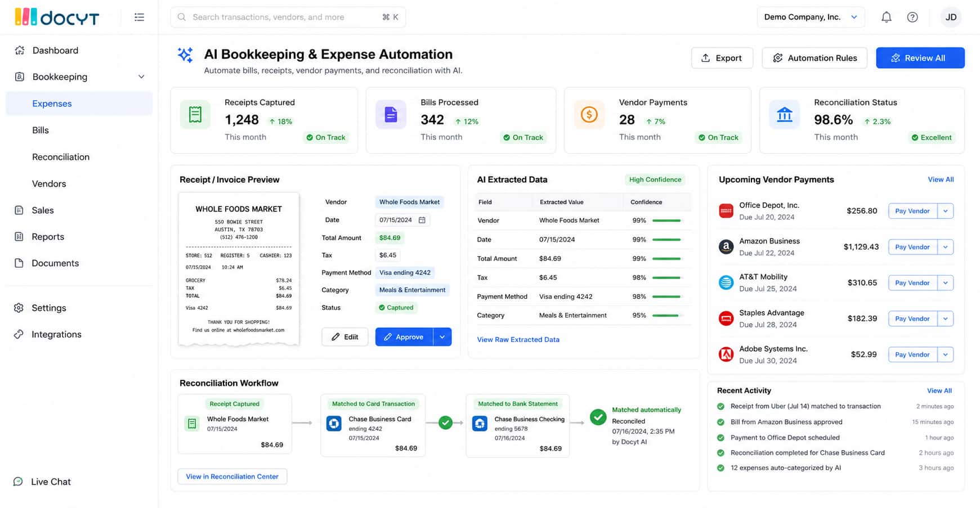Click the Vendor 99% confidence bar
980x508 pixels.
pyautogui.click(x=667, y=221)
